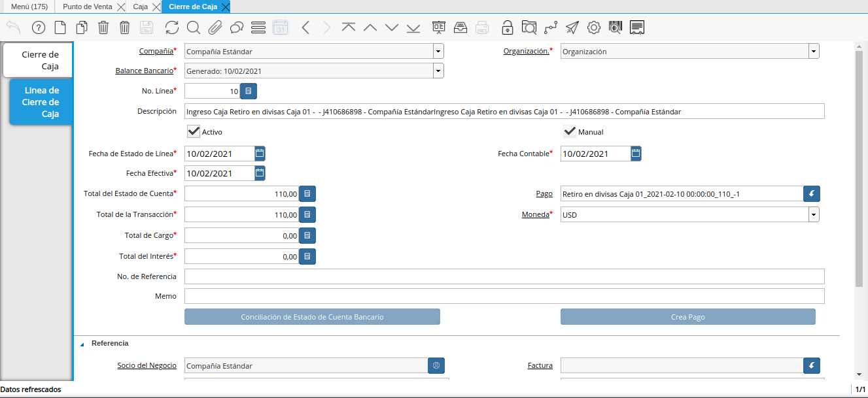Uncheck the Activo checkbox

tap(194, 131)
